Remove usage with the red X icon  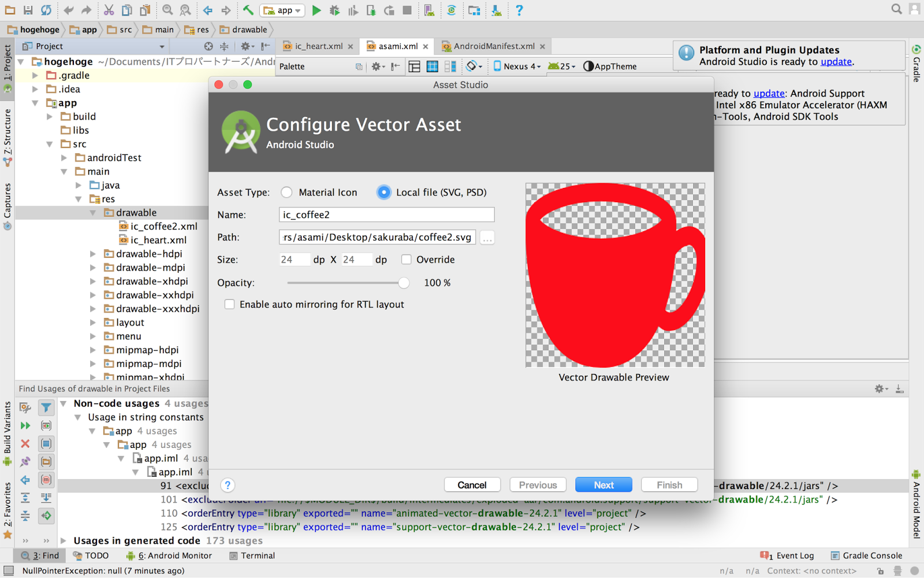pyautogui.click(x=25, y=444)
